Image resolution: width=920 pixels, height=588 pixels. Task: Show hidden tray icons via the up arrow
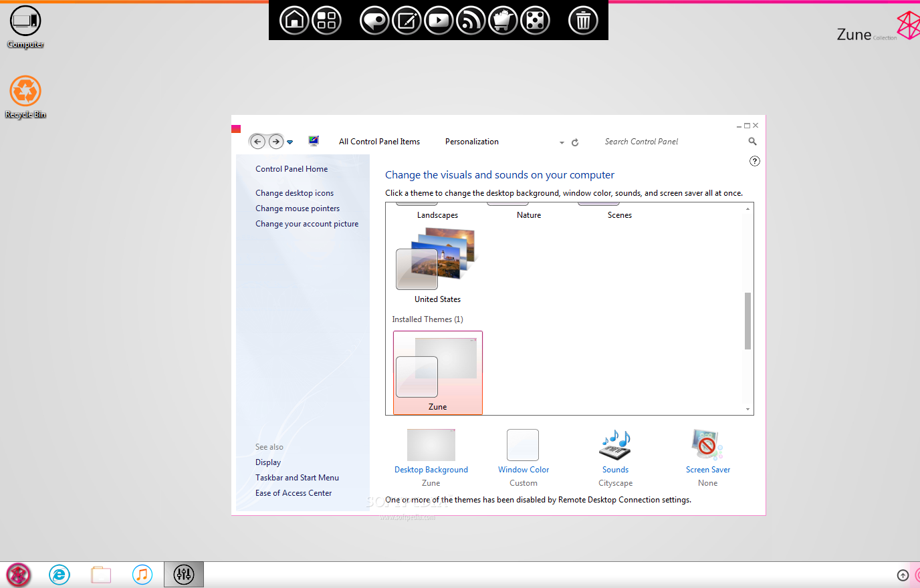[x=903, y=575]
